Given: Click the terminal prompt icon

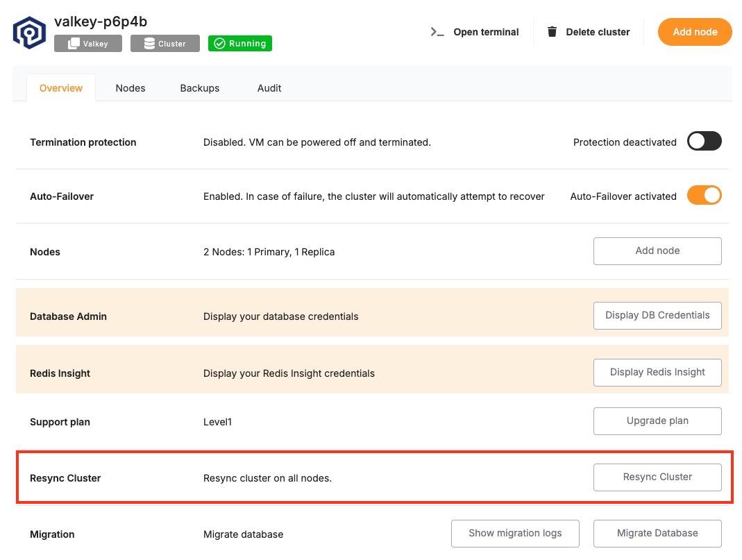Looking at the screenshot, I should 437,32.
